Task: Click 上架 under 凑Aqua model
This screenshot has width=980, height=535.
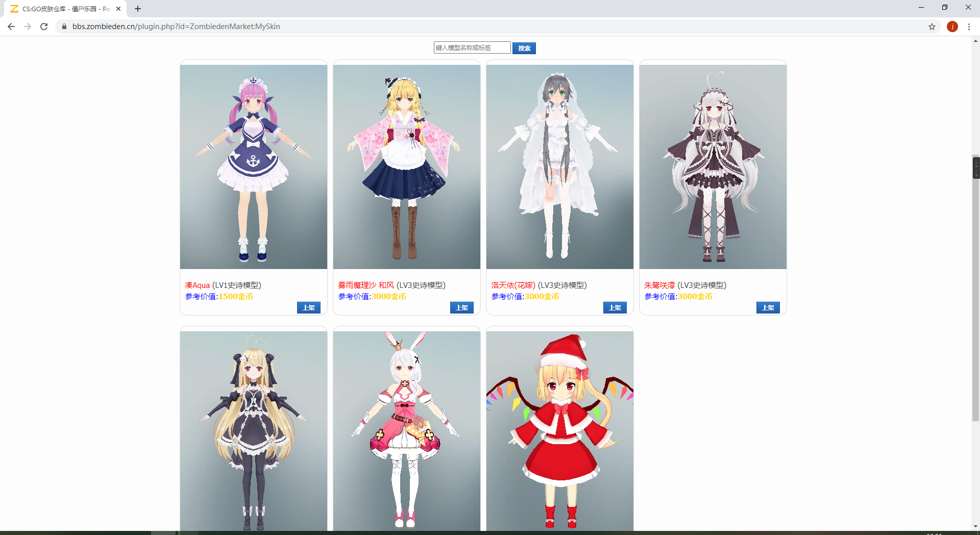Action: (308, 307)
